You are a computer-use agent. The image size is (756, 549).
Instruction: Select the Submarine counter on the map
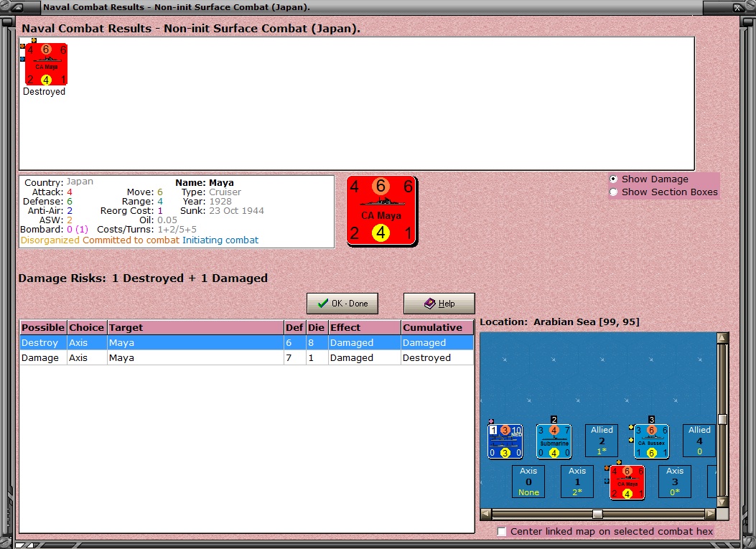(554, 441)
